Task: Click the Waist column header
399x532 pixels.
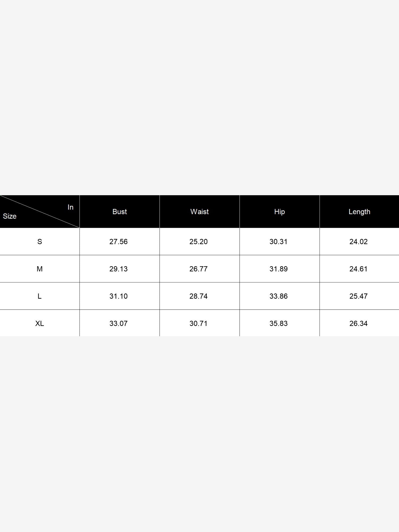Action: coord(199,212)
